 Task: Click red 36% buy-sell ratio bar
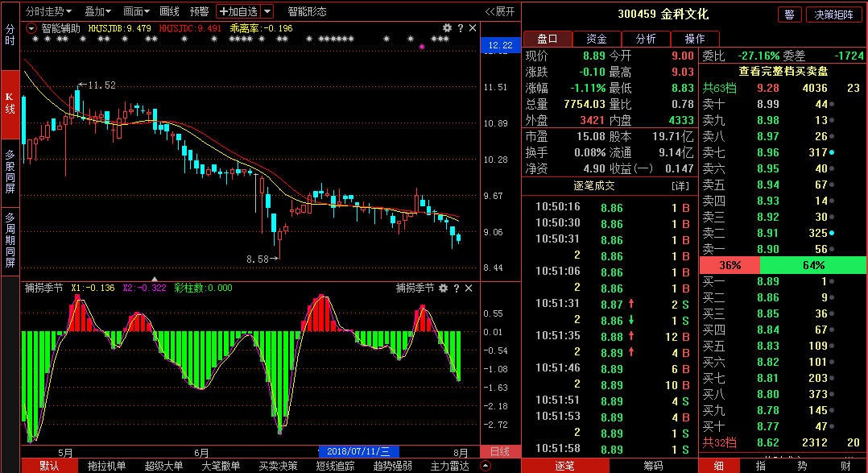(x=730, y=265)
